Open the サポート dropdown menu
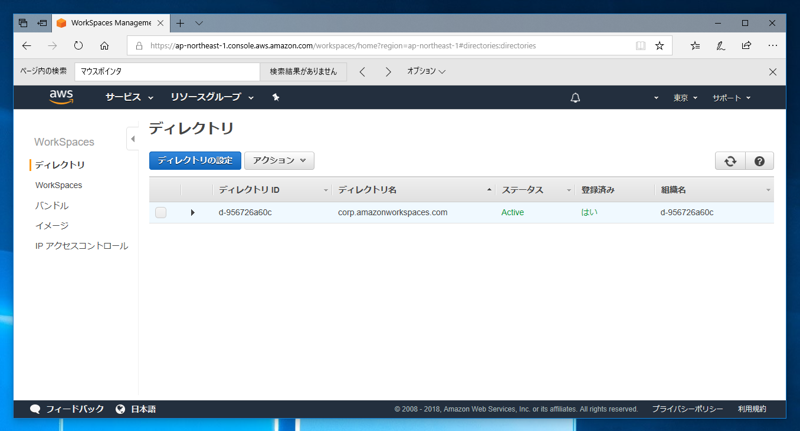 (x=732, y=98)
